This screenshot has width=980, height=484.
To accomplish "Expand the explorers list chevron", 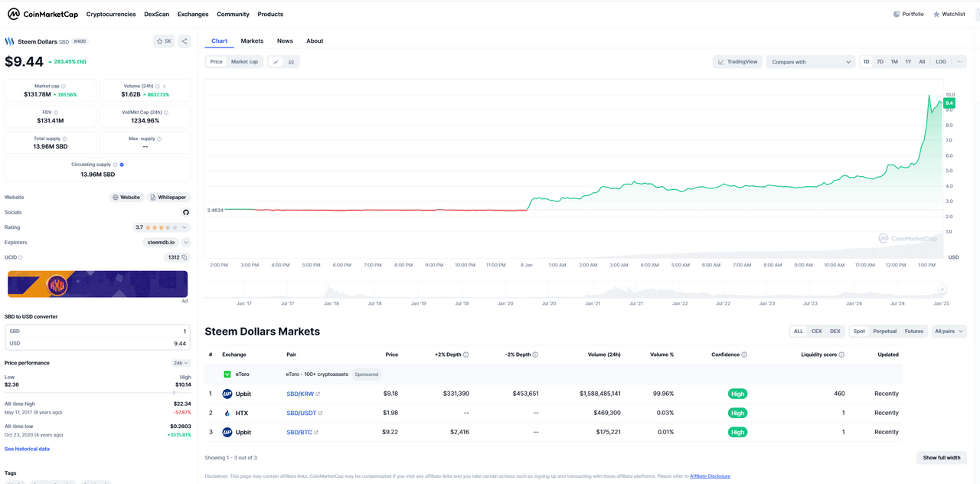I will pyautogui.click(x=186, y=243).
